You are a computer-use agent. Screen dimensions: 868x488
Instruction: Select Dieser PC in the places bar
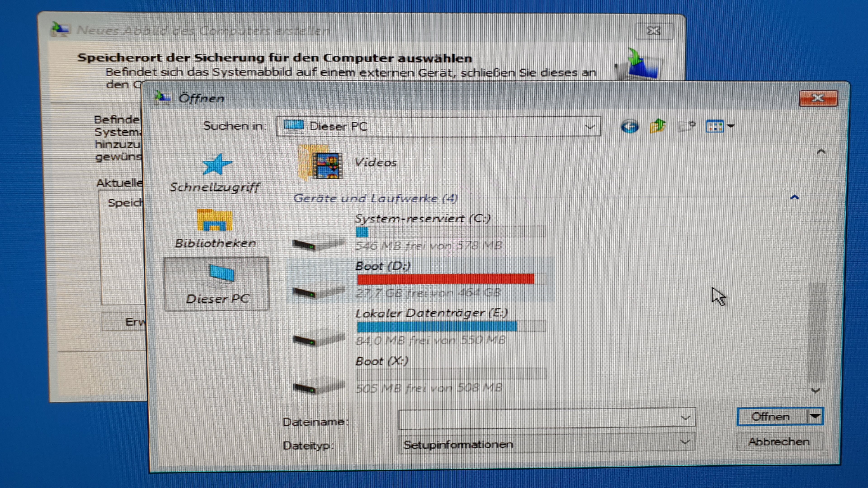pyautogui.click(x=216, y=284)
